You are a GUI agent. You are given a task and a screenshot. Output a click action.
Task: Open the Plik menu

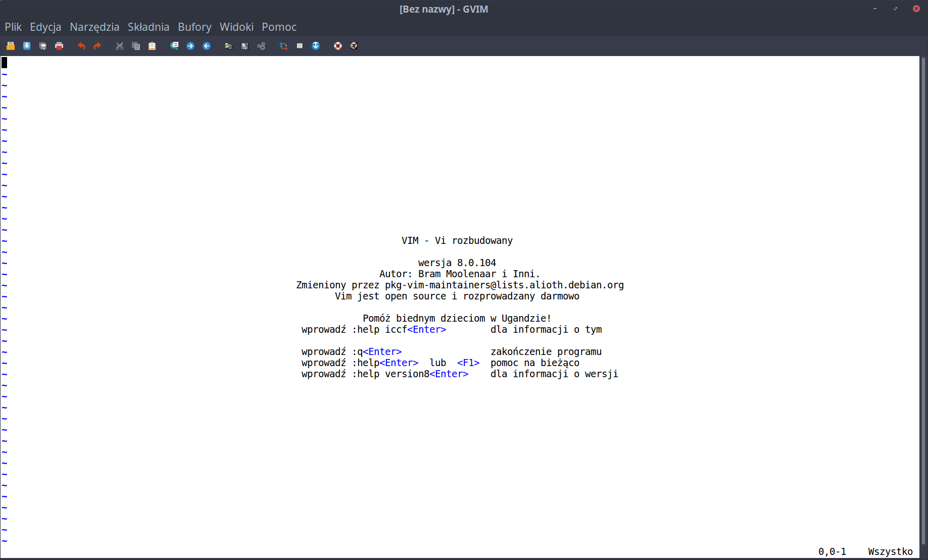[13, 27]
